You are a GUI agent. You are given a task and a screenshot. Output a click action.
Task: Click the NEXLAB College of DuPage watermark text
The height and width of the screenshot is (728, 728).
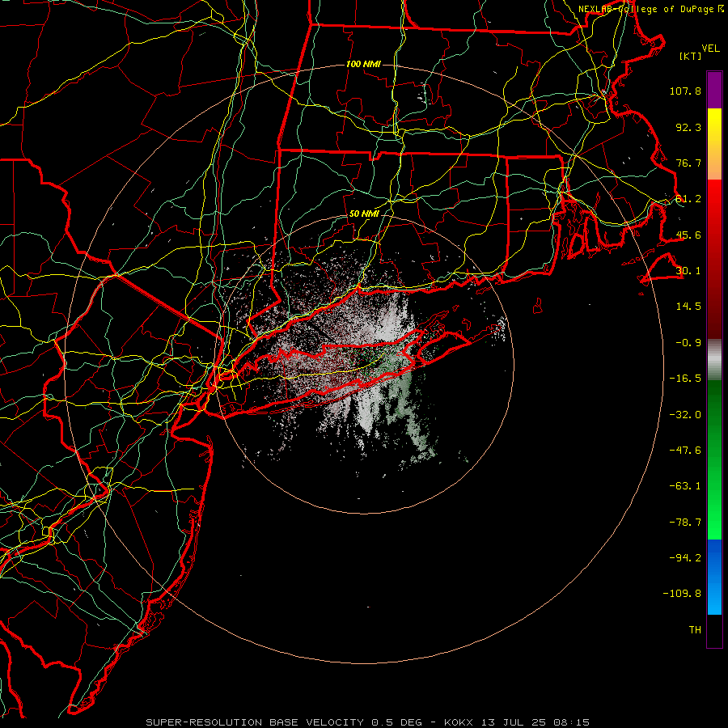point(650,9)
